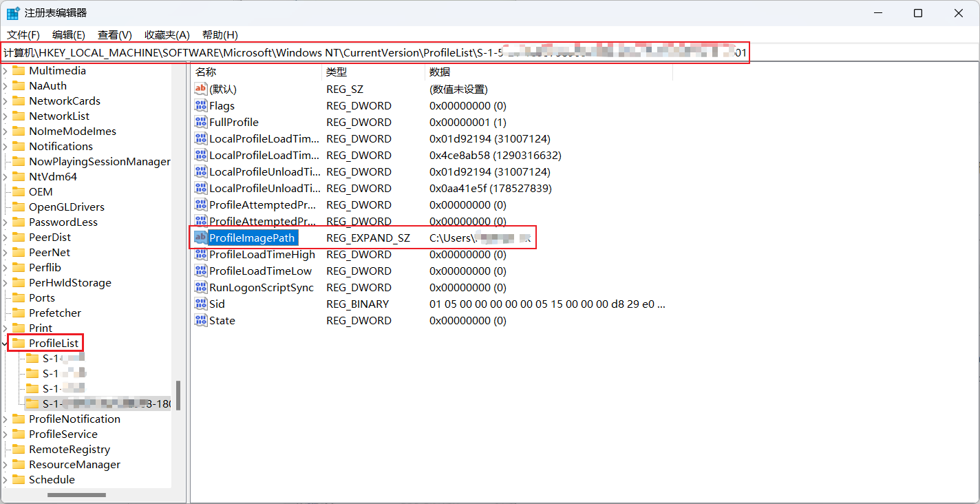
Task: Click the REG_BINARY type cell
Action: pos(358,304)
